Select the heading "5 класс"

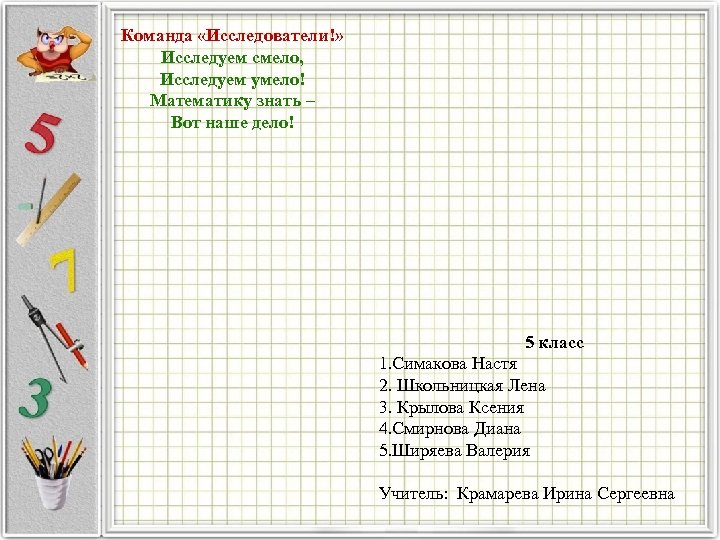[554, 342]
